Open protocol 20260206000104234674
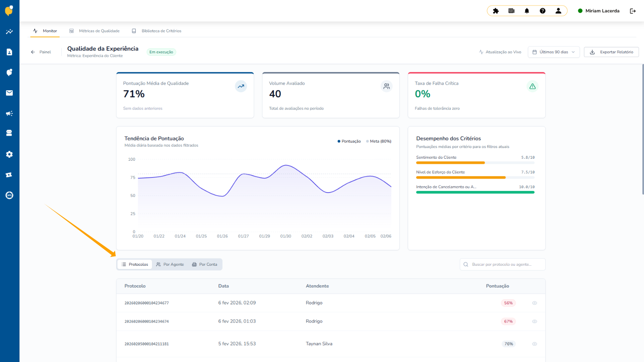Viewport: 644px width, 362px height. pos(147,321)
